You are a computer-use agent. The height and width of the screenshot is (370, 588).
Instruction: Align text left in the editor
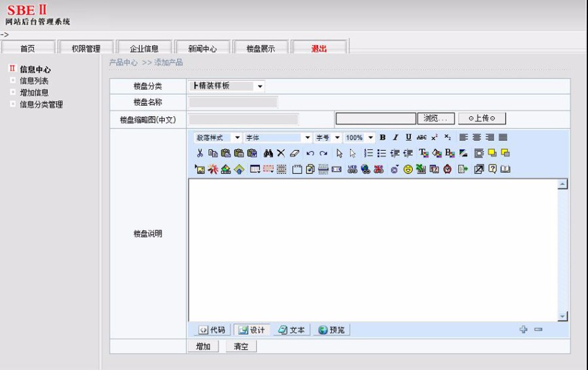coord(463,138)
